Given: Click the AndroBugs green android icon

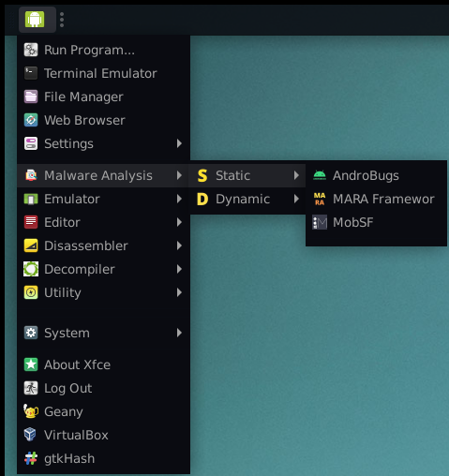Looking at the screenshot, I should [320, 175].
